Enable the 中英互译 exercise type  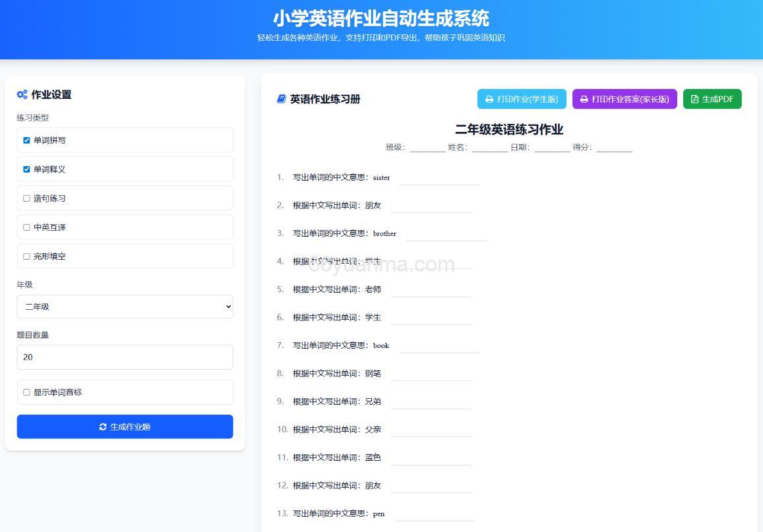coord(27,227)
